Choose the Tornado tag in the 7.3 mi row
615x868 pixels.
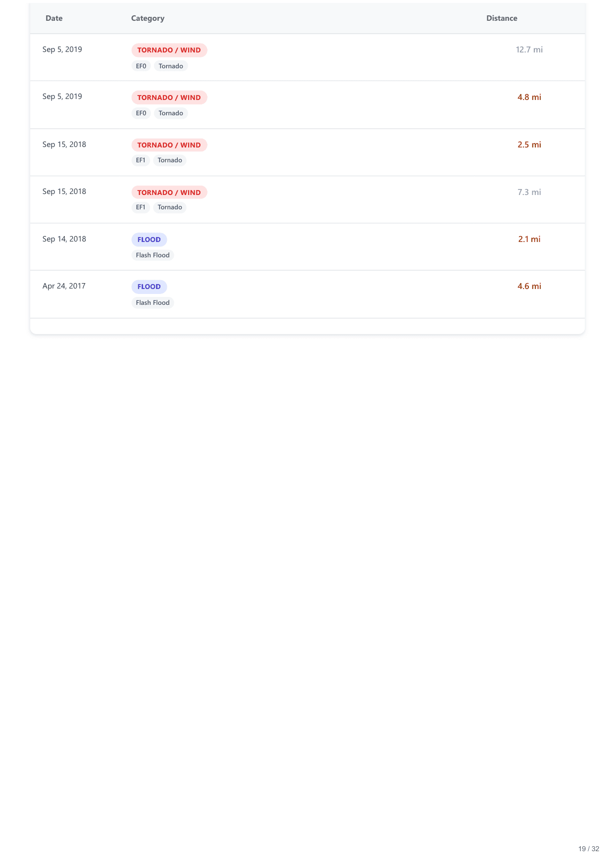pos(170,207)
